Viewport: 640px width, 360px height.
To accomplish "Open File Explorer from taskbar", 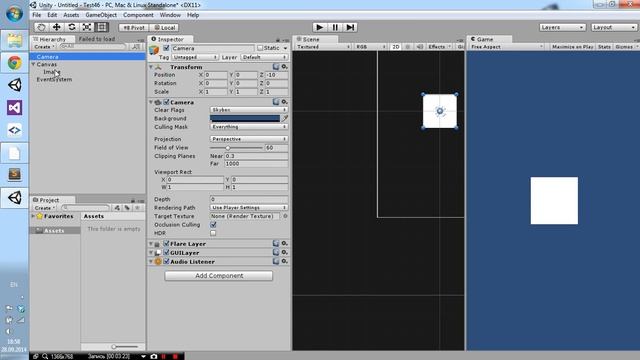I will (x=15, y=40).
